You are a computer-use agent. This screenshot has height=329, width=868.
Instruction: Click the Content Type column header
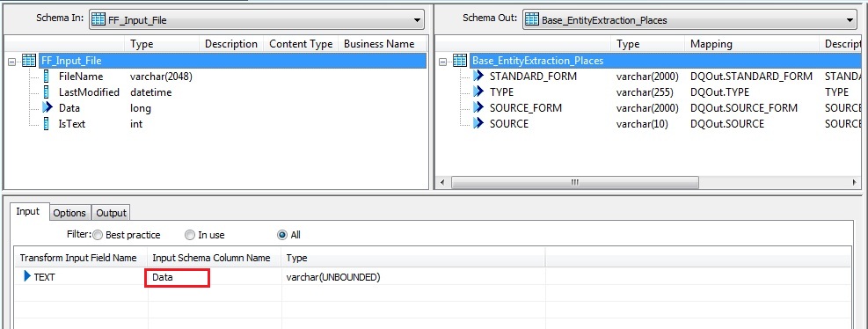pyautogui.click(x=301, y=44)
